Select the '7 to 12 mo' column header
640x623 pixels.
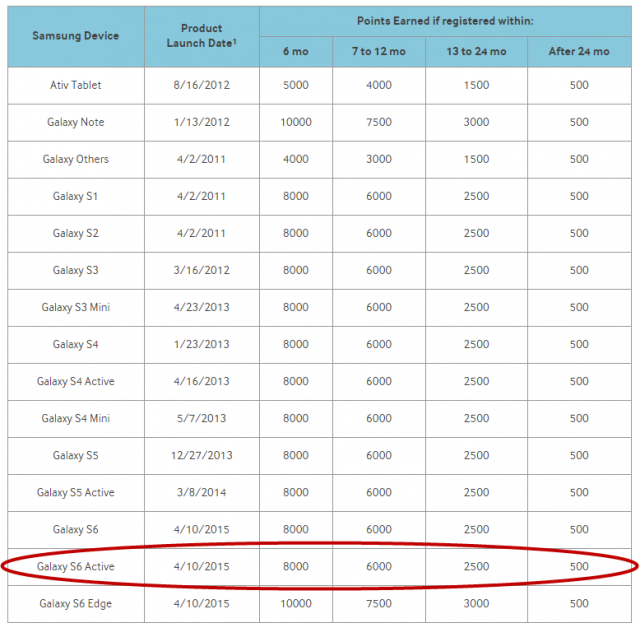(376, 51)
